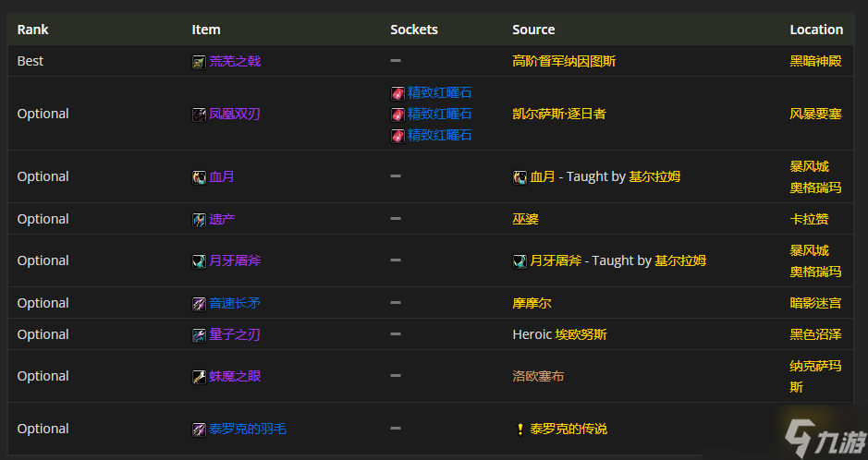Click the Item column header
The height and width of the screenshot is (460, 868).
click(x=206, y=30)
